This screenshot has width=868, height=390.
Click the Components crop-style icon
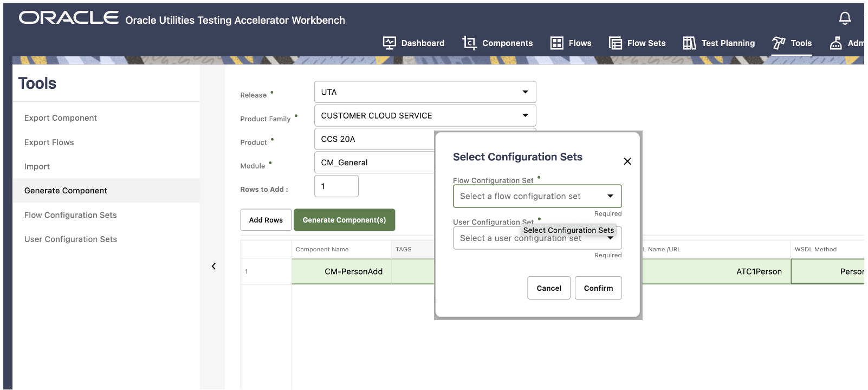pyautogui.click(x=469, y=43)
